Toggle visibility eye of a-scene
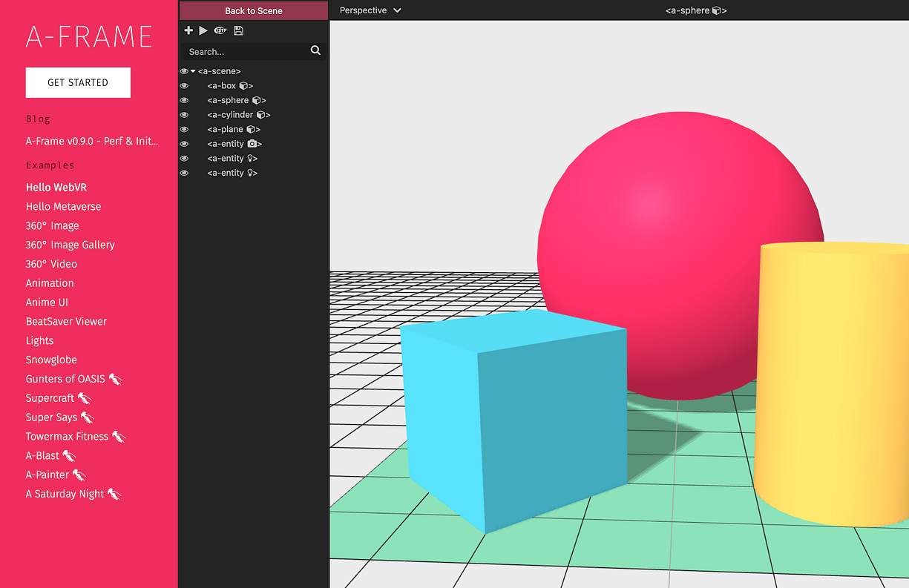The image size is (909, 588). click(184, 71)
